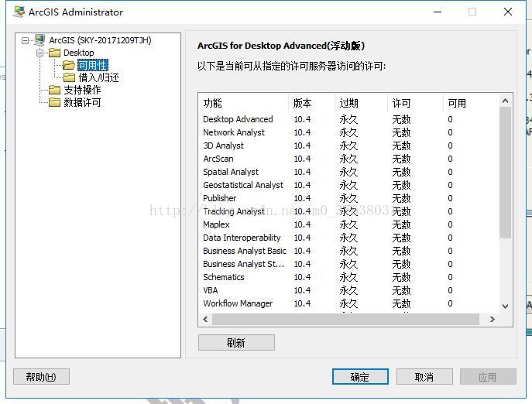Click the horizontal scroll right arrow
The image size is (532, 404).
[493, 319]
